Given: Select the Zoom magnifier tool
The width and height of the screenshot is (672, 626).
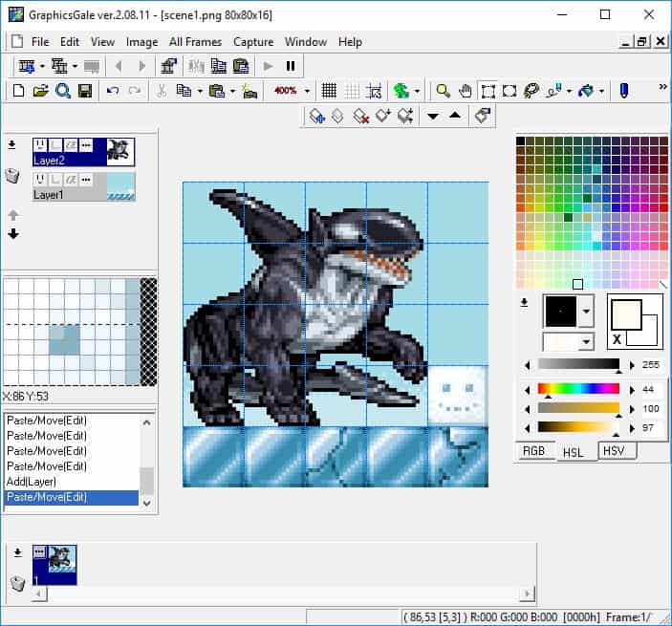Looking at the screenshot, I should pos(443,91).
